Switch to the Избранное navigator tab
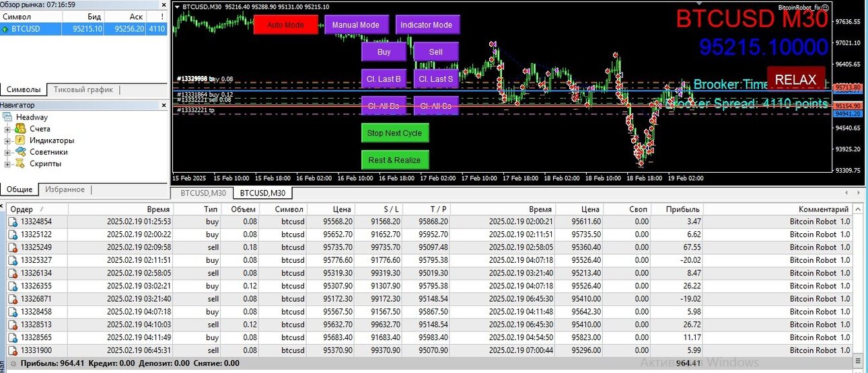Screen dimensions: 868x373 click(x=65, y=190)
